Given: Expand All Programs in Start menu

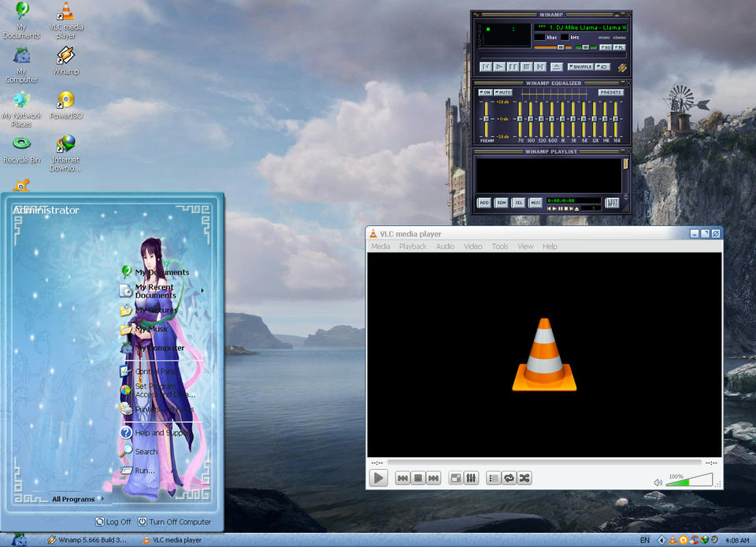Looking at the screenshot, I should (78, 499).
